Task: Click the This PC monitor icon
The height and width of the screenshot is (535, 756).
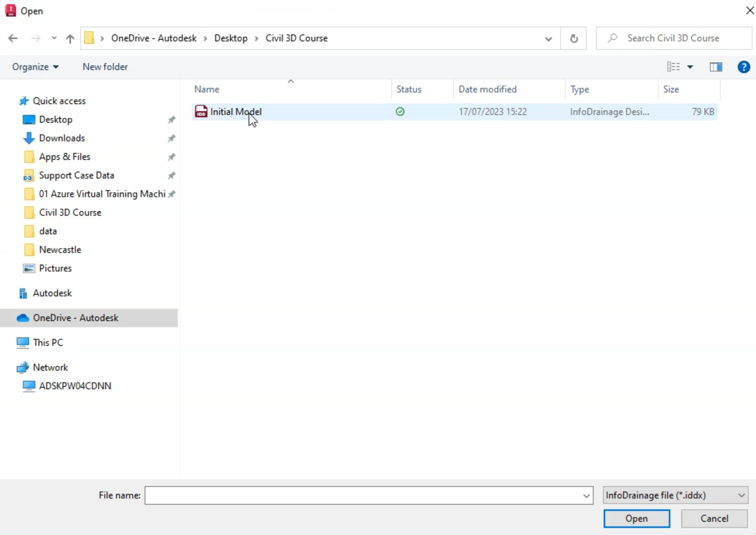Action: tap(23, 343)
